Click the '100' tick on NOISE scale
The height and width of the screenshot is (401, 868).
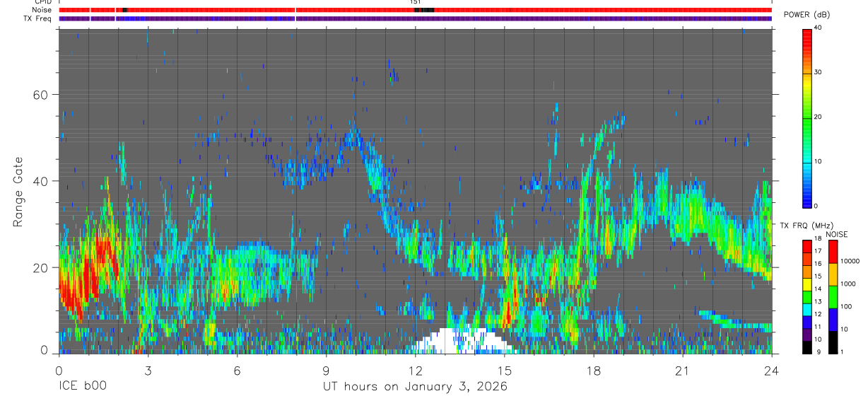(x=845, y=306)
